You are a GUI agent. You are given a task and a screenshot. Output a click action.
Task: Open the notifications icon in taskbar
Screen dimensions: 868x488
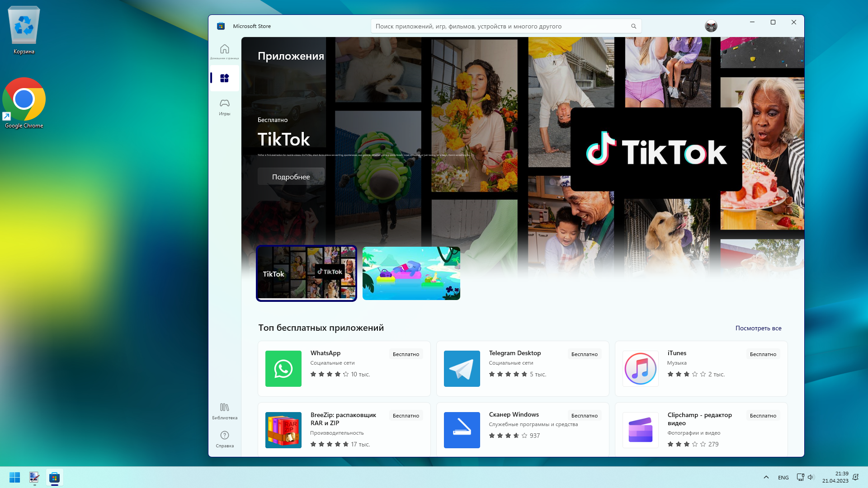855,477
